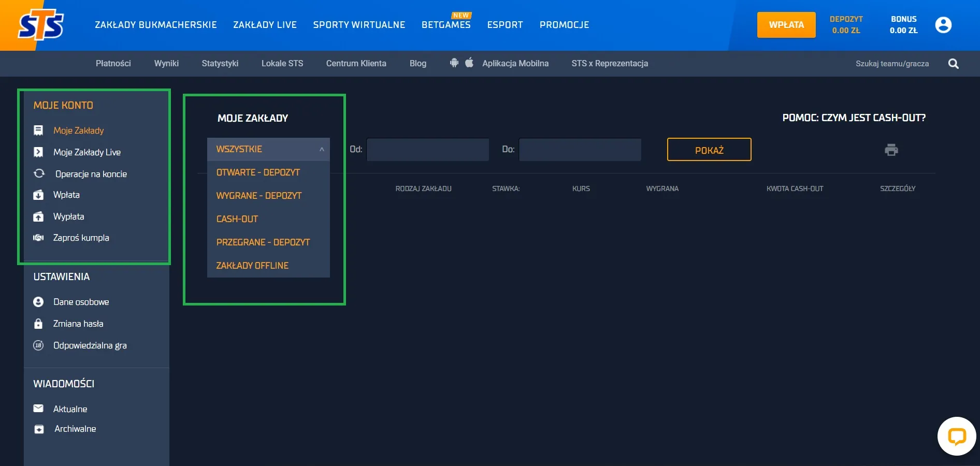Screen dimensions: 980x466
Task: Select ZAKŁADY OFFLINE option
Action: (x=268, y=266)
